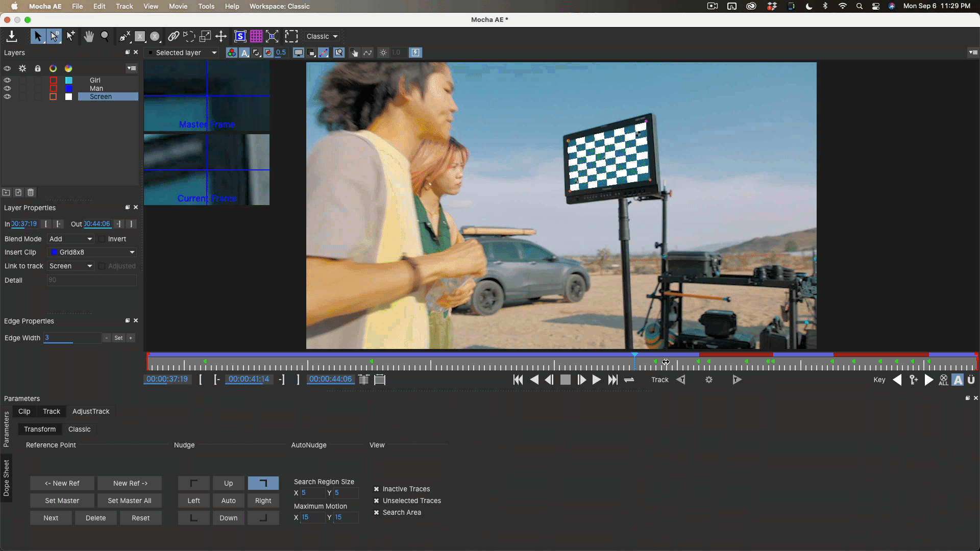The height and width of the screenshot is (551, 980).
Task: Click the Set Master All button
Action: (129, 500)
